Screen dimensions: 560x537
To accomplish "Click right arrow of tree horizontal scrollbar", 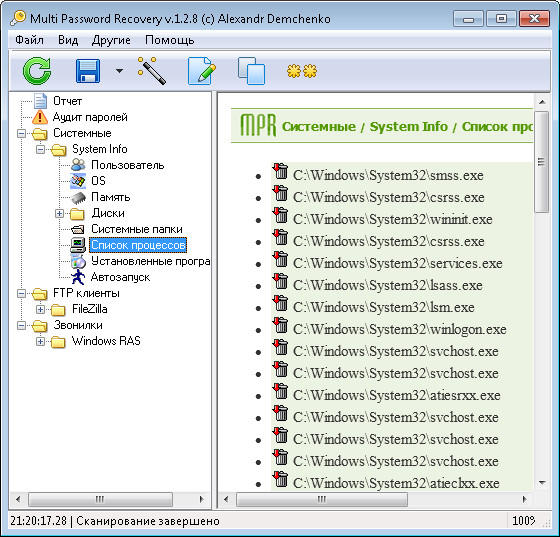I will coord(202,499).
